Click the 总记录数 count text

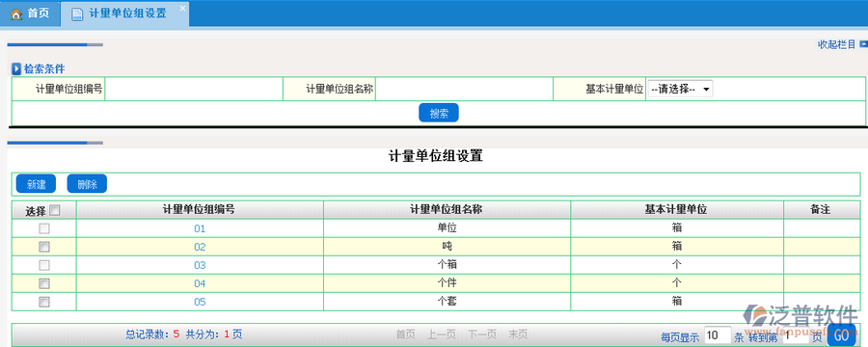click(152, 334)
